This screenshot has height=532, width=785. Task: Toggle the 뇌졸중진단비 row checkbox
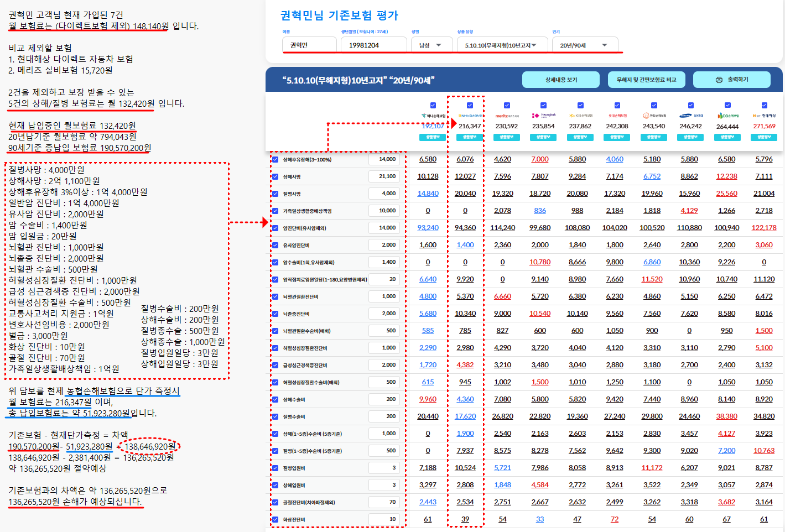(x=275, y=314)
